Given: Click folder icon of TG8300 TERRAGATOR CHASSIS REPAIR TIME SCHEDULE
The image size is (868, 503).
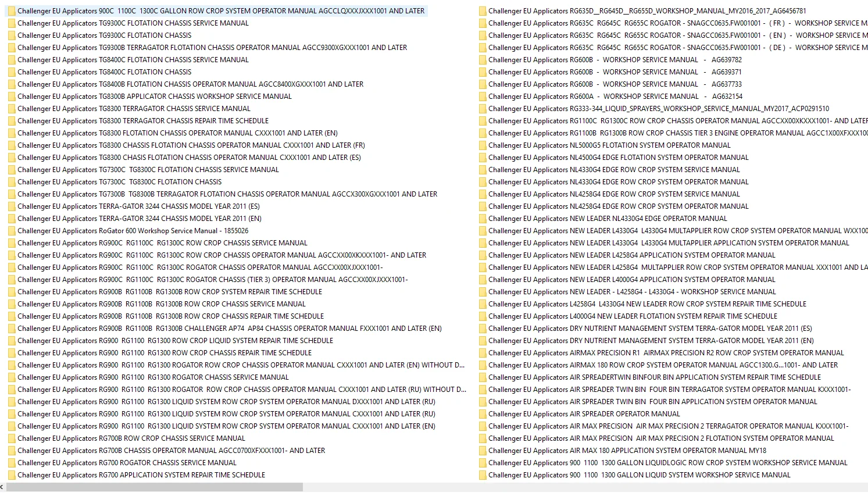Looking at the screenshot, I should [12, 121].
